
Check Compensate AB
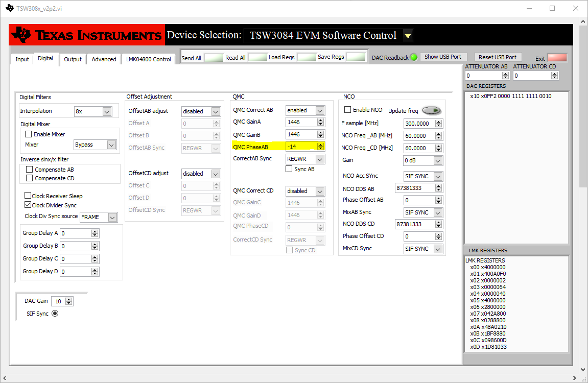click(29, 170)
